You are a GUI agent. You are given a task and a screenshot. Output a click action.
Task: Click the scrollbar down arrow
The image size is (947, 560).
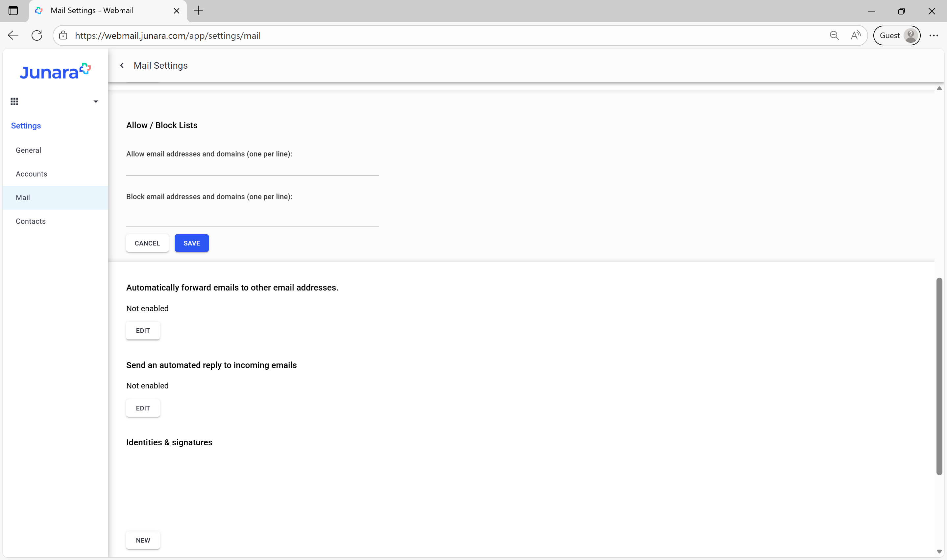(x=939, y=552)
